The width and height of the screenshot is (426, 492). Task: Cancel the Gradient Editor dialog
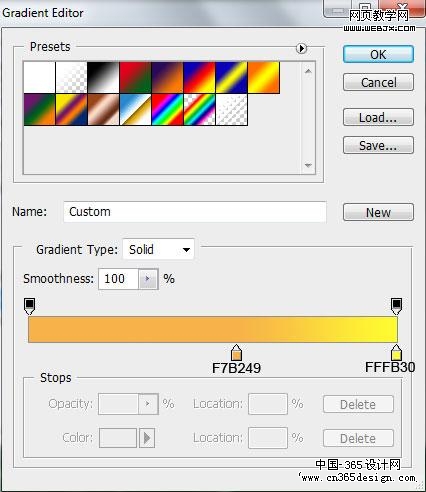(x=378, y=82)
